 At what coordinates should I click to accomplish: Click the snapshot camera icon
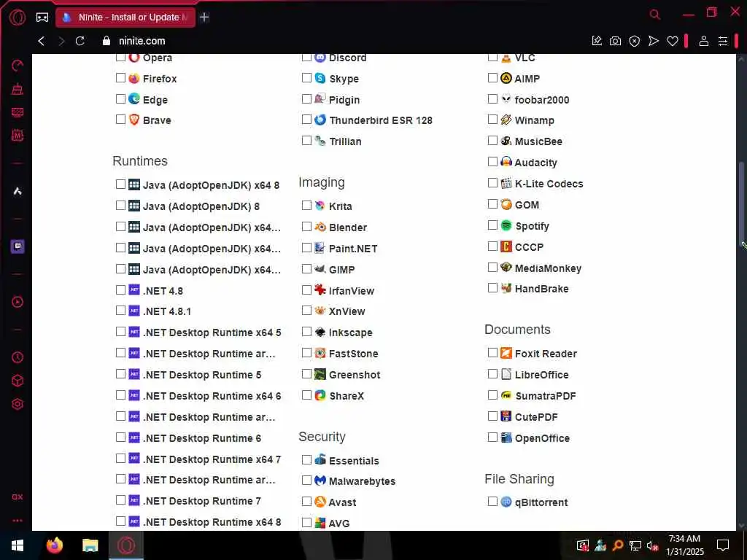pyautogui.click(x=616, y=41)
